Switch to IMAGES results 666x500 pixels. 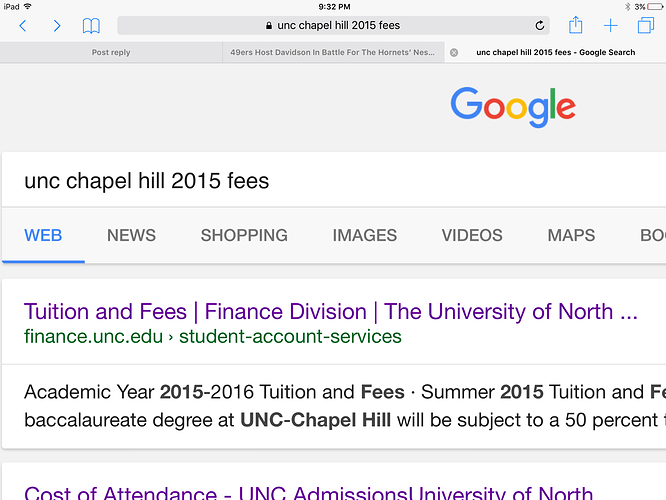tap(364, 235)
